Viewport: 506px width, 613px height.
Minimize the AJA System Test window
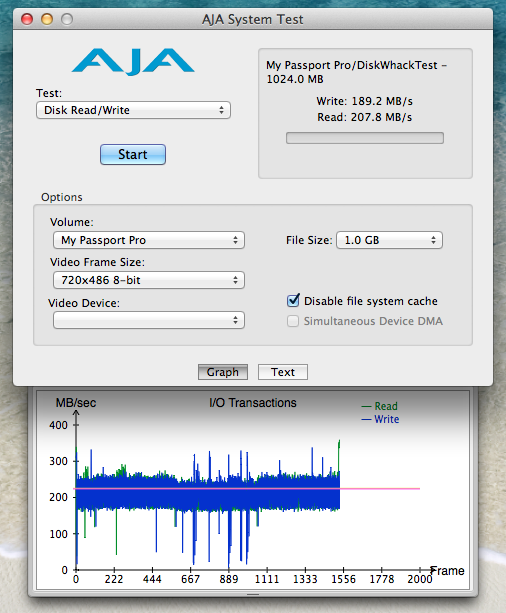coord(47,19)
